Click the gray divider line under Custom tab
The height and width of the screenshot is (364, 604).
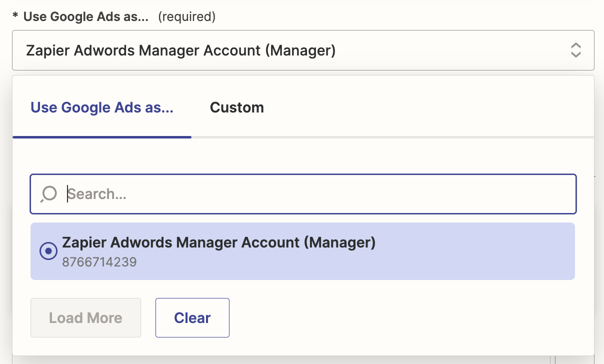pos(390,136)
